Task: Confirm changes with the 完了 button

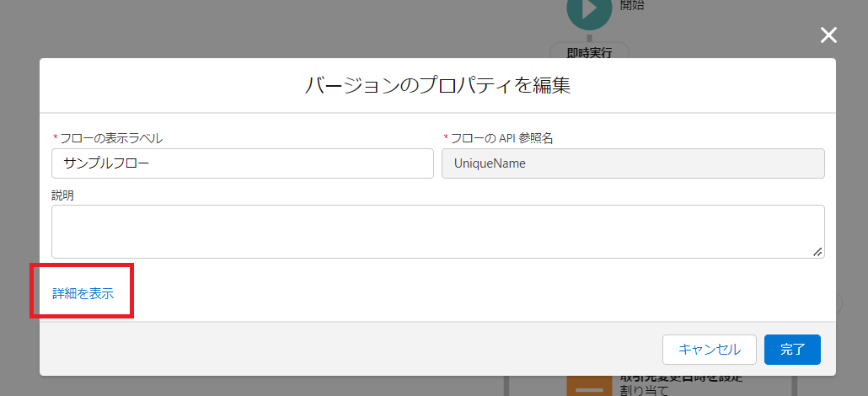Action: click(x=792, y=349)
